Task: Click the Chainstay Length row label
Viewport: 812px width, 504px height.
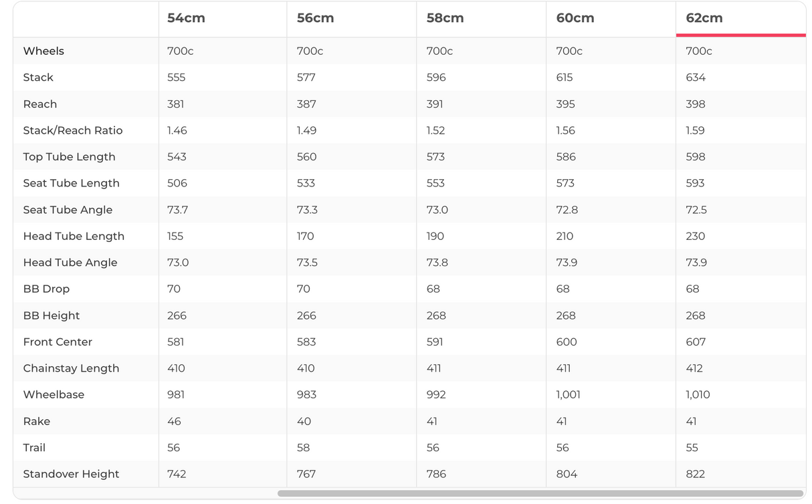Action: click(x=71, y=368)
